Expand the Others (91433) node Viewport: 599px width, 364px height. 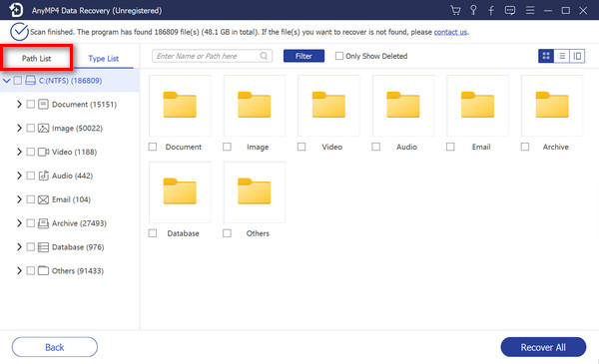pyautogui.click(x=19, y=271)
